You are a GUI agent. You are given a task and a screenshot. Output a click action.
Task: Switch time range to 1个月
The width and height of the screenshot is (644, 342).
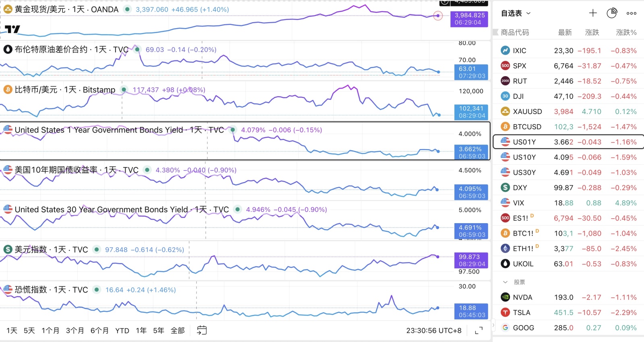(x=50, y=331)
